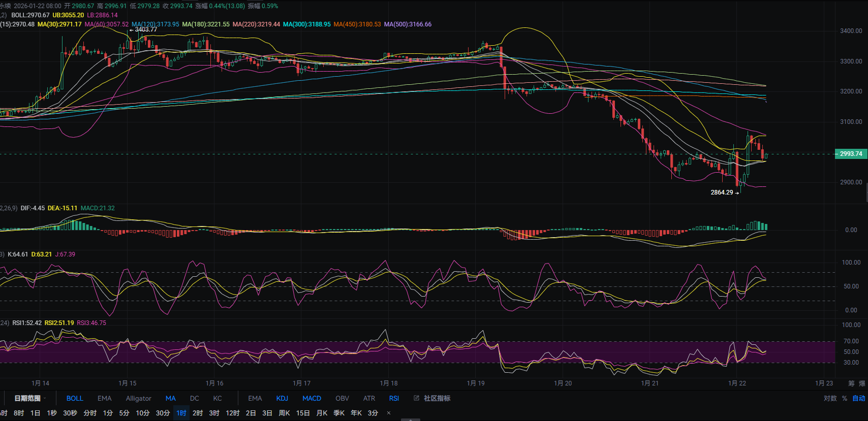Screen dimensions: 868x421
Task: Enable the OBV sub-indicator
Action: point(342,398)
